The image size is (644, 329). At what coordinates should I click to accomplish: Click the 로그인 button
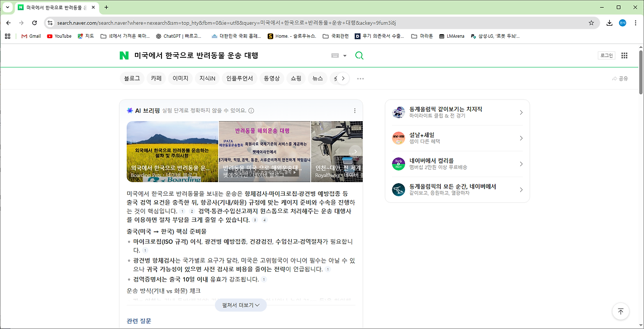click(606, 55)
